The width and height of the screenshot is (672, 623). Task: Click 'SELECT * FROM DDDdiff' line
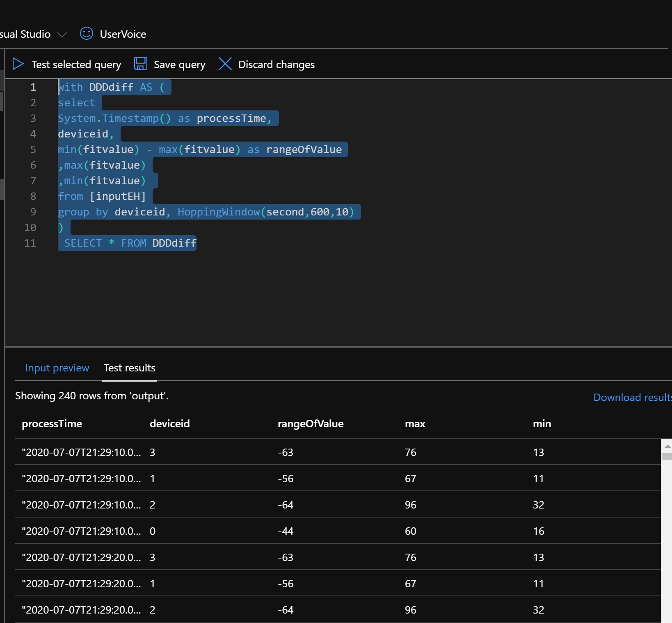tap(130, 243)
